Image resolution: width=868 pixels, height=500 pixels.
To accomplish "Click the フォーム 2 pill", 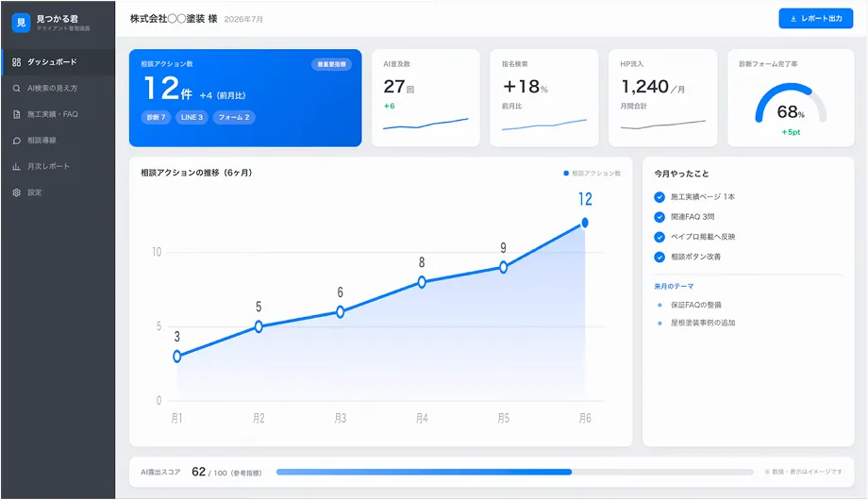I will pyautogui.click(x=234, y=117).
